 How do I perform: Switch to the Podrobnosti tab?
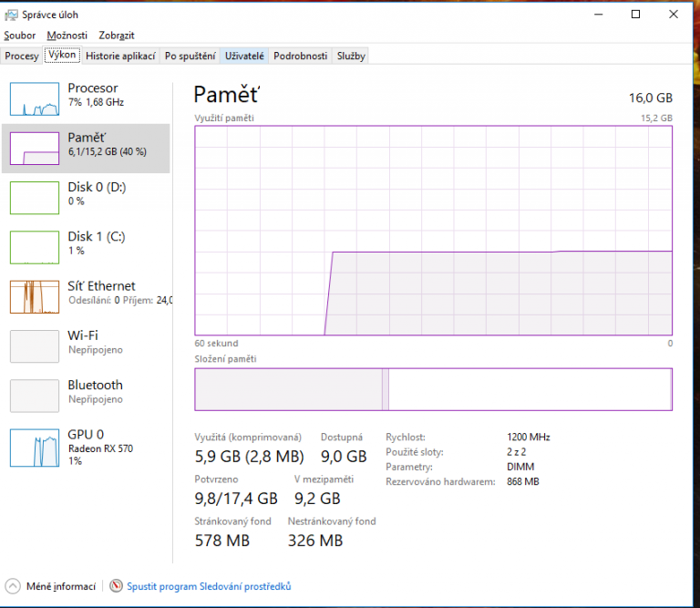[300, 56]
